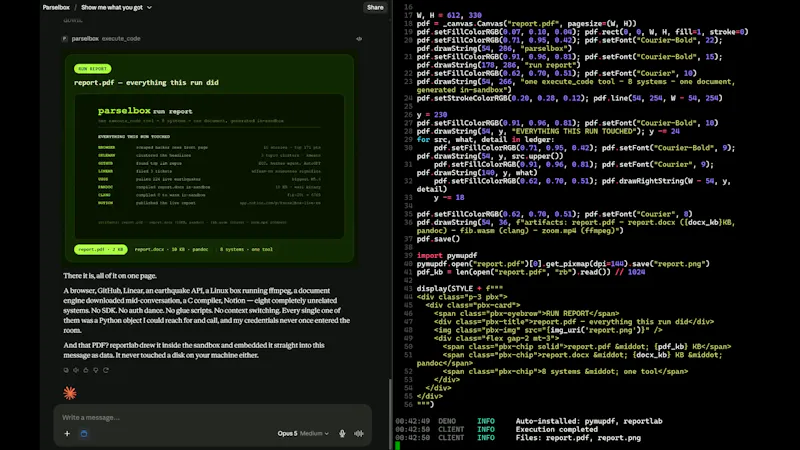The width and height of the screenshot is (800, 450).
Task: Click the DENO label in the log
Action: pos(447,421)
